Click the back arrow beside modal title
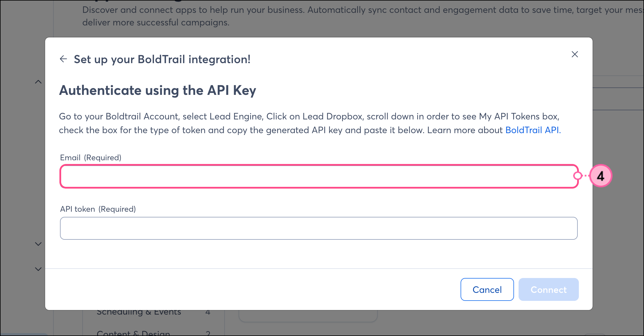Image resolution: width=644 pixels, height=336 pixels. 63,59
